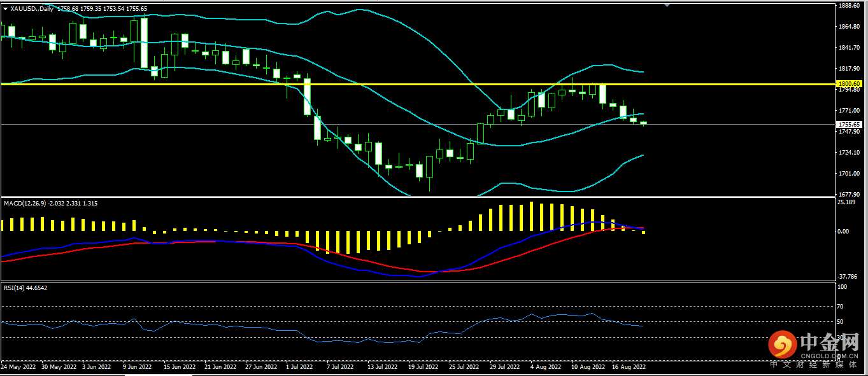Screen dimensions: 868x376
Task: Click the 30 May 2022 date label
Action: pos(58,367)
